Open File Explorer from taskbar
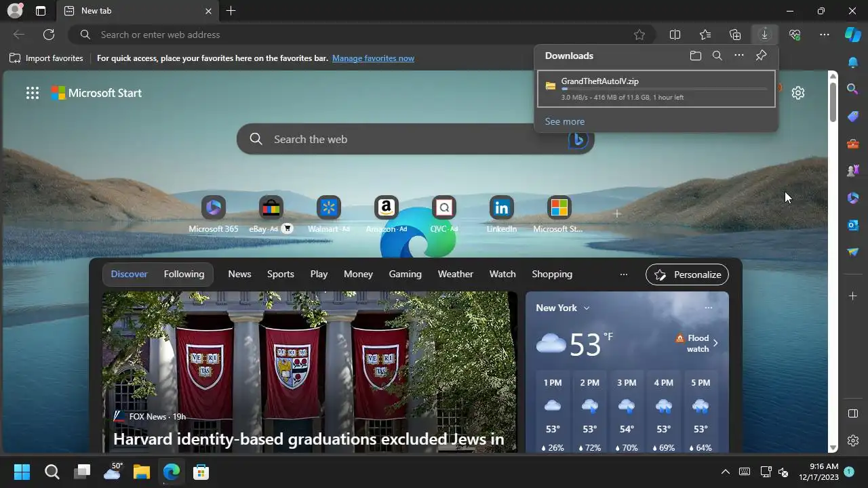The width and height of the screenshot is (868, 488). click(141, 472)
